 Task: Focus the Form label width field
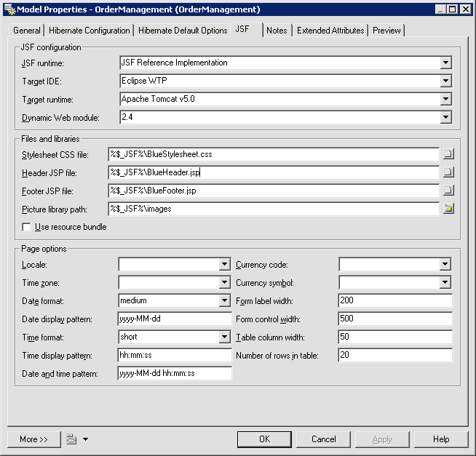pos(395,300)
